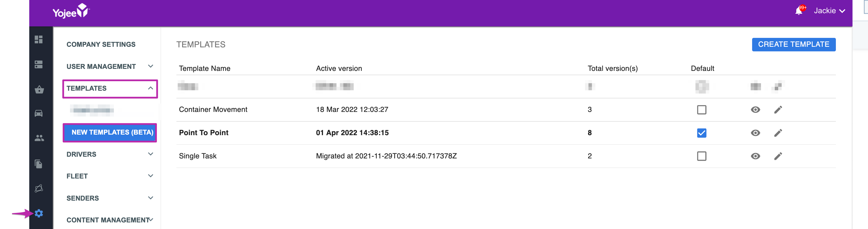Open the orders list icon in sidebar

[39, 64]
